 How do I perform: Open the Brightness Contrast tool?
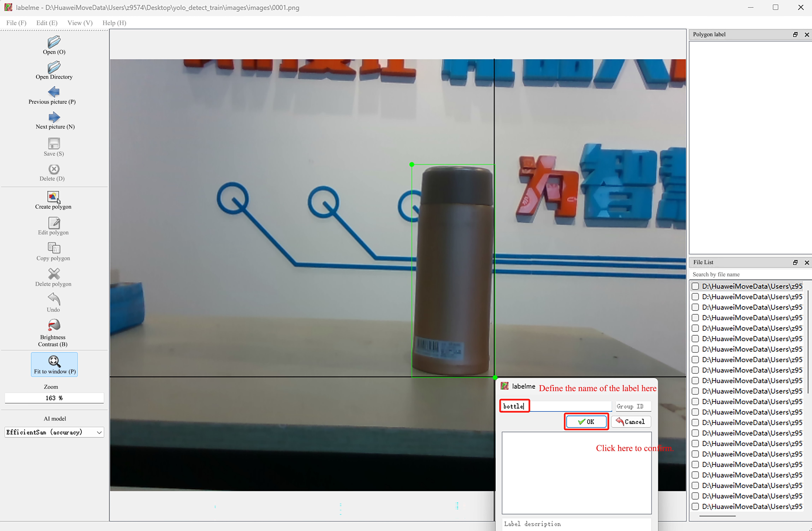(54, 325)
